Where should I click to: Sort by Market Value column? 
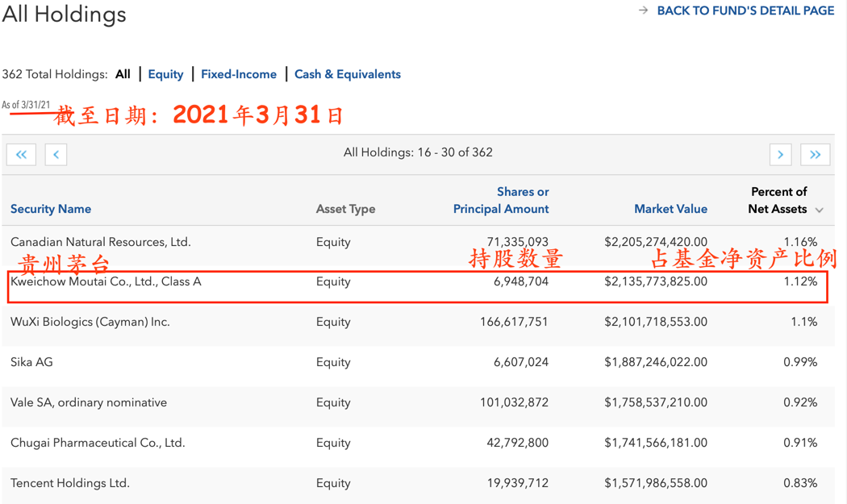point(670,209)
